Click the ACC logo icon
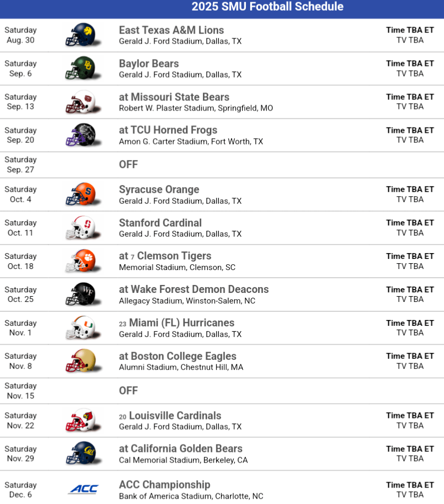The width and height of the screenshot is (444, 504). (83, 489)
